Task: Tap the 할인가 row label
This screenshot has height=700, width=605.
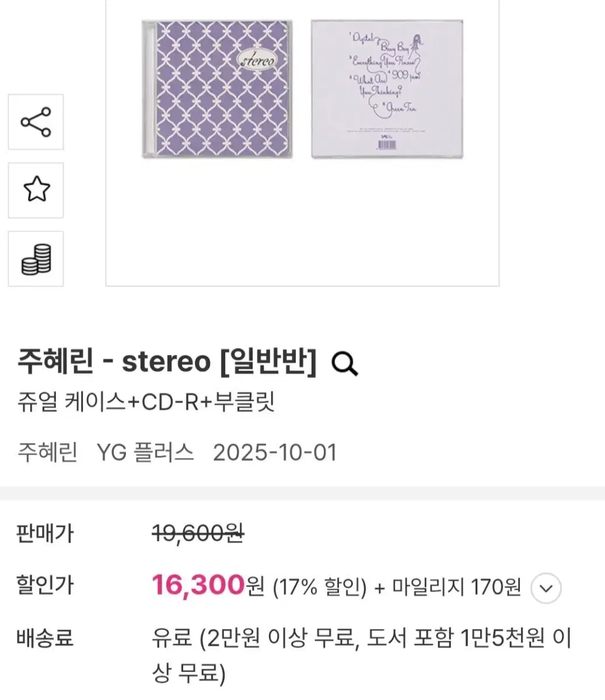Action: pyautogui.click(x=46, y=586)
